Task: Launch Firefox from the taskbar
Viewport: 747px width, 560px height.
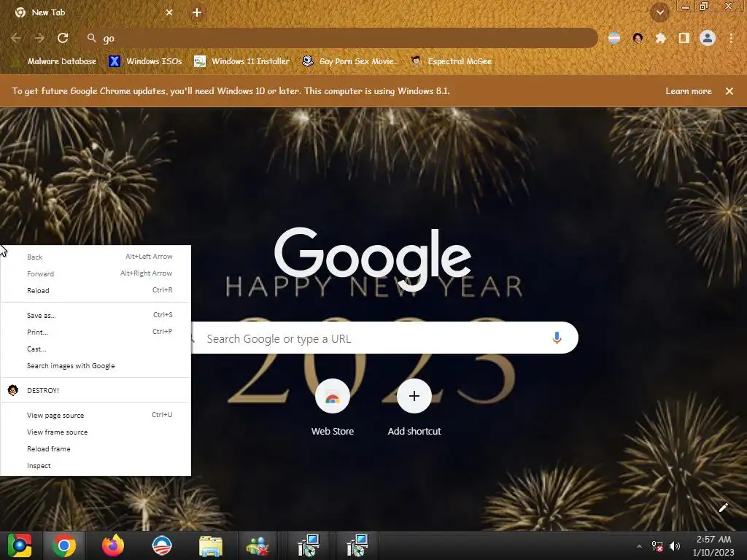Action: [113, 545]
